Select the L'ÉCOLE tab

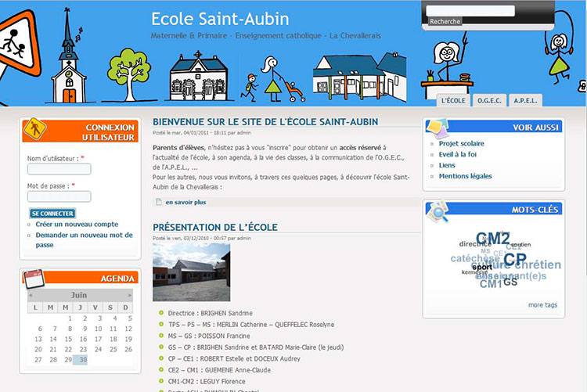pyautogui.click(x=453, y=100)
